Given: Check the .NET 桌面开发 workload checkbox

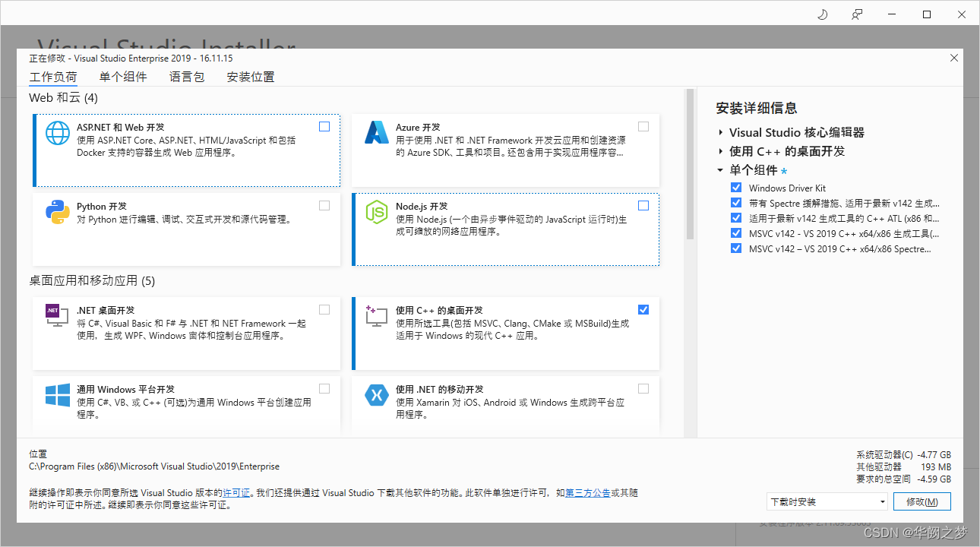Looking at the screenshot, I should (x=324, y=309).
